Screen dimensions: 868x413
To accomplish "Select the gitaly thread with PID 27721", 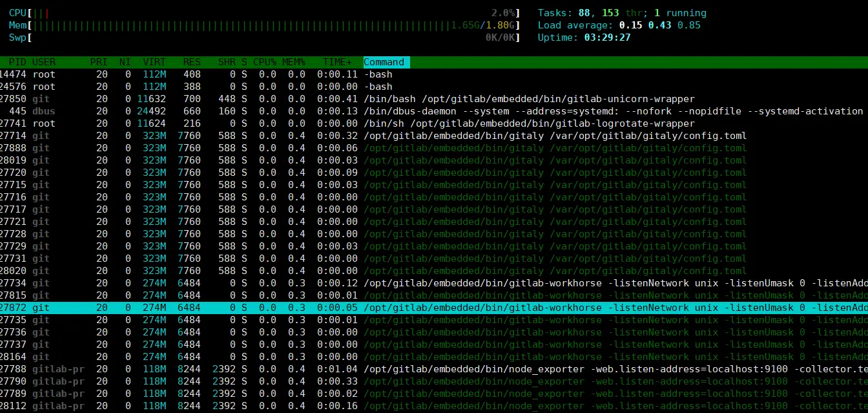I will pyautogui.click(x=434, y=222).
